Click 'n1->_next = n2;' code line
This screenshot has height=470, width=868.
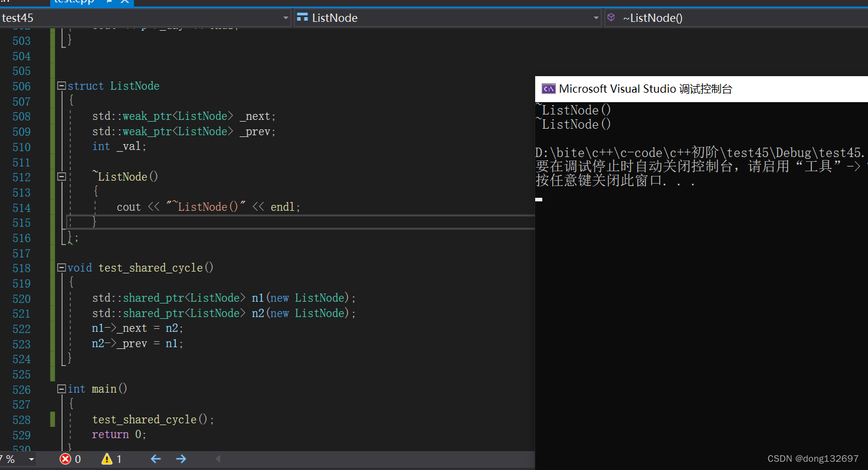coord(137,328)
